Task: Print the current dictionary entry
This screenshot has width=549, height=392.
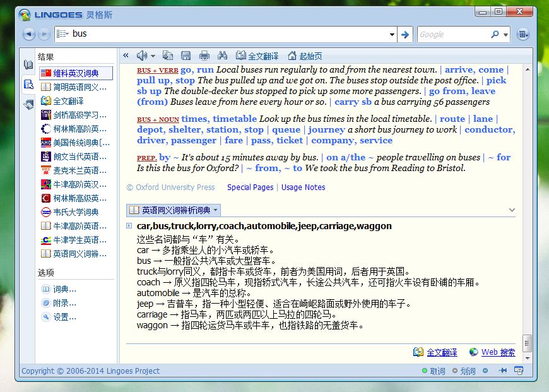Action: point(204,56)
